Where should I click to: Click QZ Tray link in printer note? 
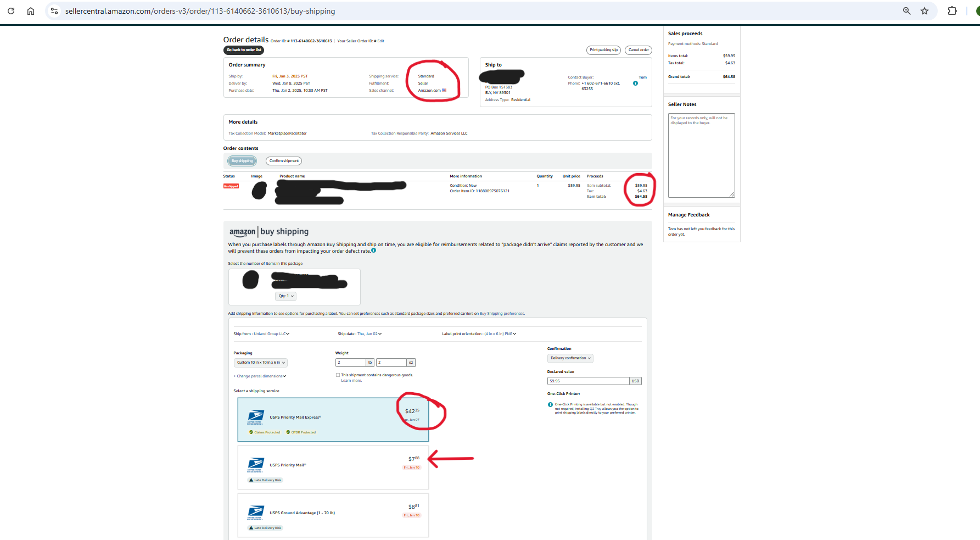(595, 409)
